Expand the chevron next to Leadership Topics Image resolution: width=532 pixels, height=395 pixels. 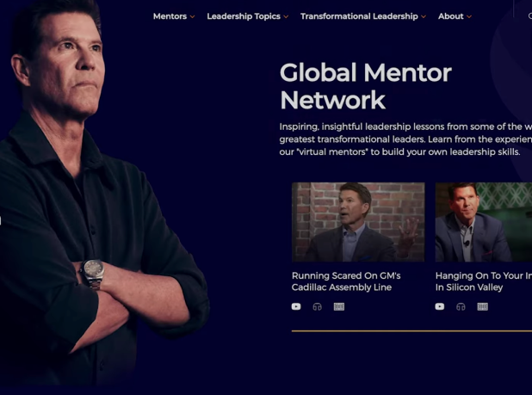pyautogui.click(x=286, y=16)
